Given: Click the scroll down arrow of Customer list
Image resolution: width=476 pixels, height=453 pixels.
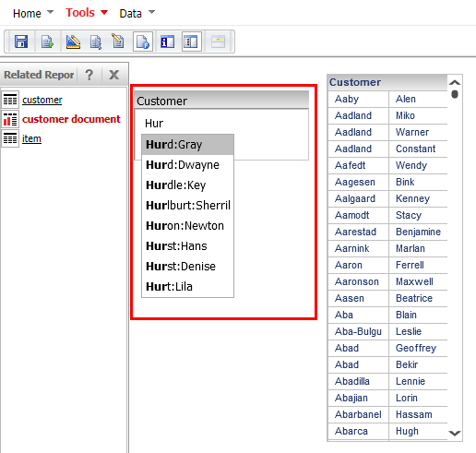Looking at the screenshot, I should pos(455,433).
